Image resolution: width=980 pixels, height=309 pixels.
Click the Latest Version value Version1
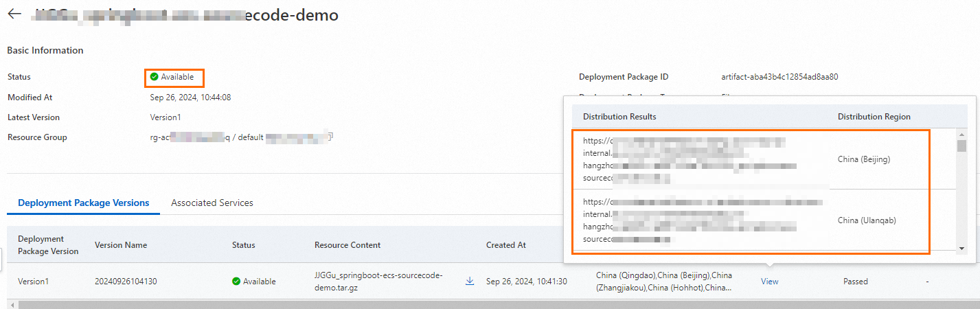(166, 117)
